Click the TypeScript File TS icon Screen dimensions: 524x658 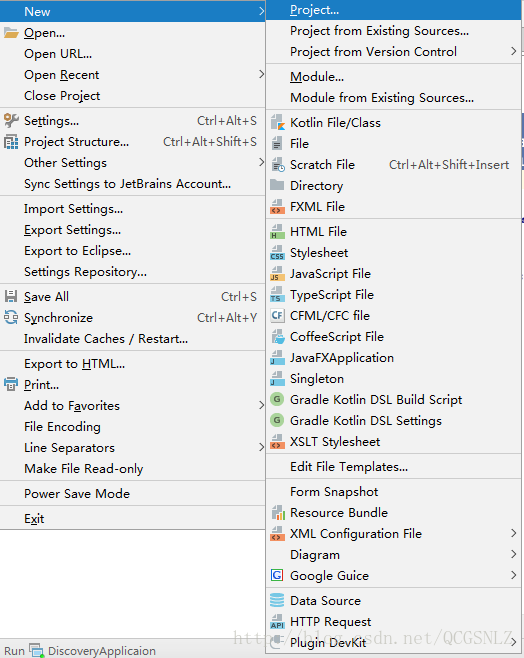pos(277,295)
